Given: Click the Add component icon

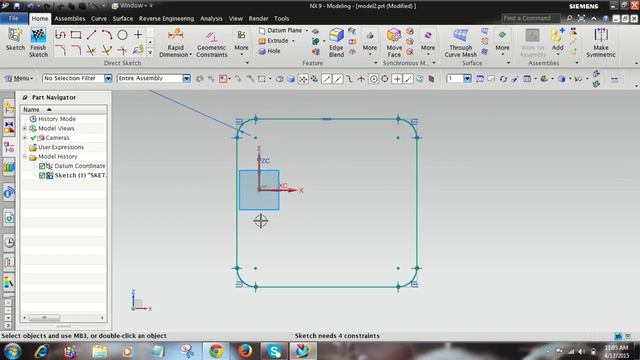Looking at the screenshot, I should coord(557,36).
